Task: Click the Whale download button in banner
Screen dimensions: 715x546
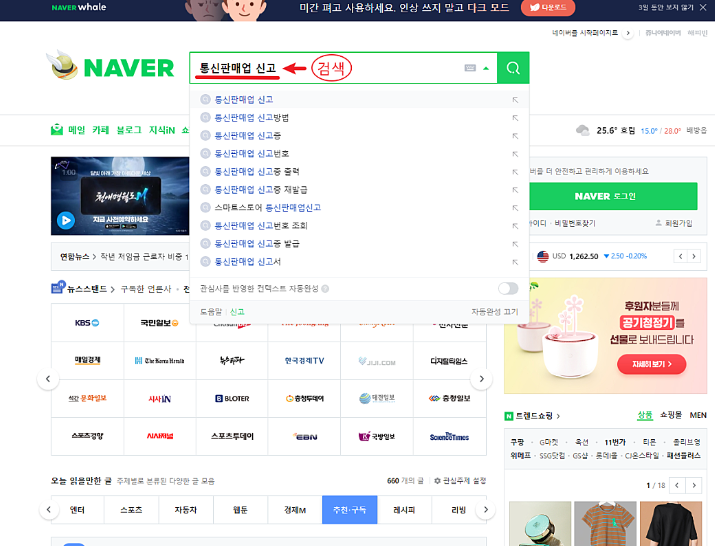Action: click(548, 7)
